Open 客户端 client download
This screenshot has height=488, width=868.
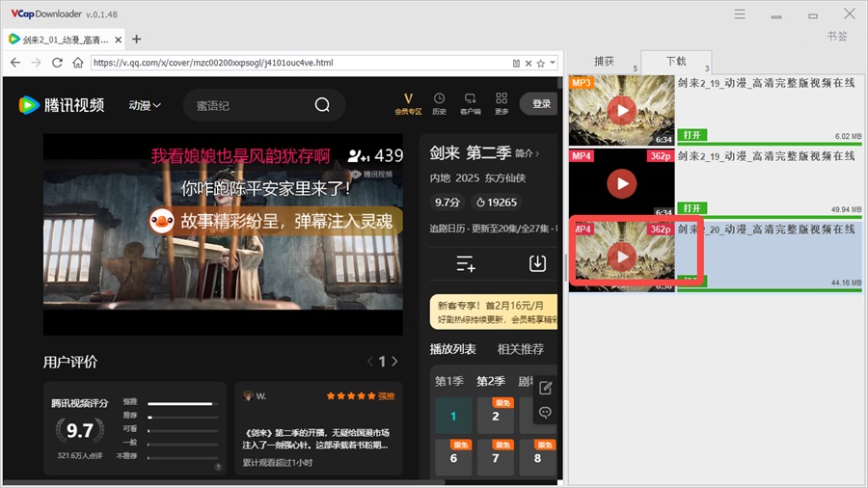(470, 103)
